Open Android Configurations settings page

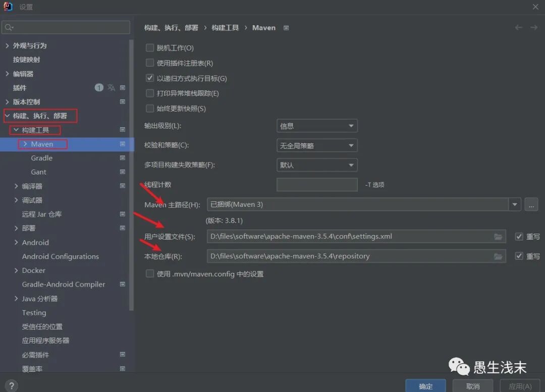pos(61,256)
